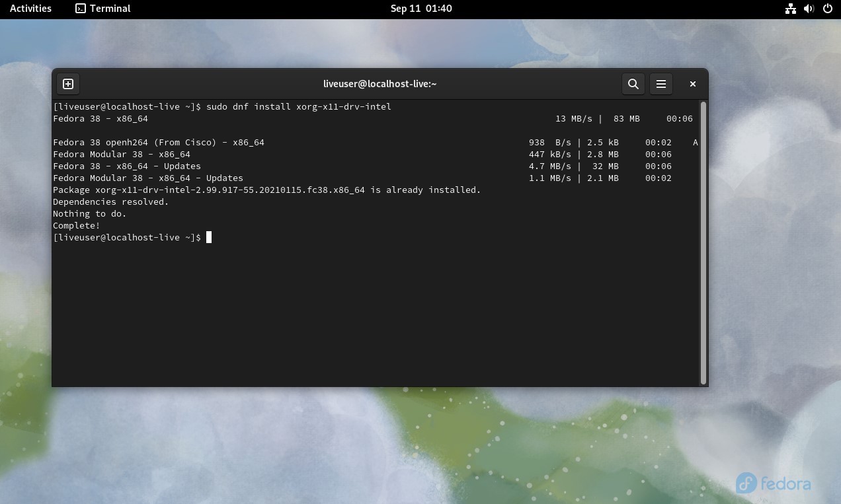This screenshot has height=504, width=841.
Task: Click the Fedora logo watermark on the desktop
Action: 772,484
